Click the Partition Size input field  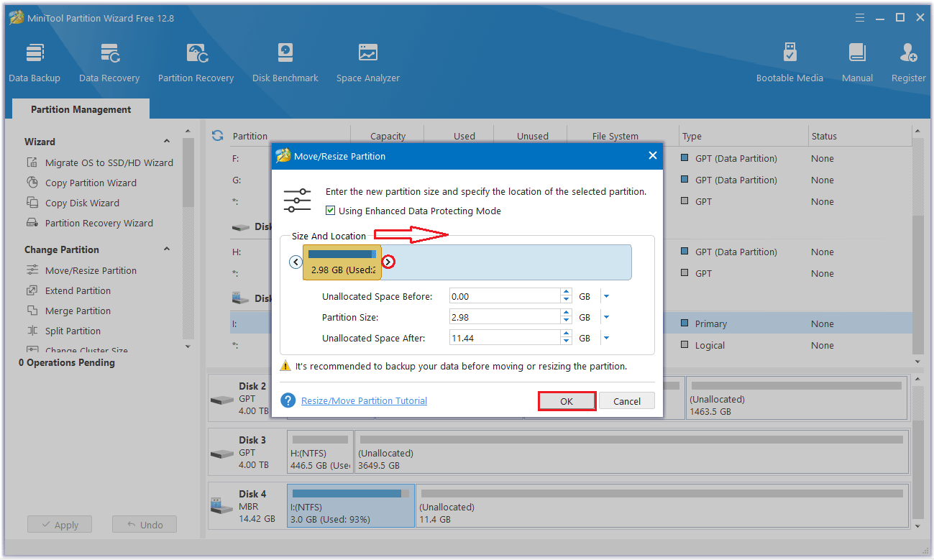click(505, 317)
